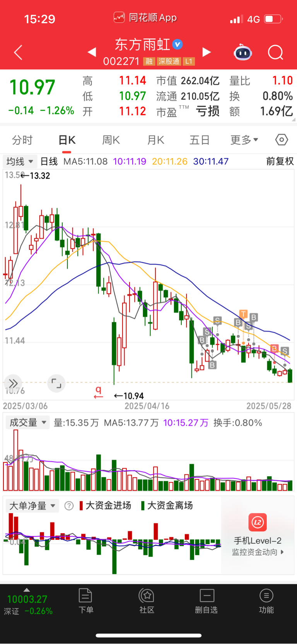Tap the L2 Level-2 logo icon
Screen dimensions: 297x644
258,522
